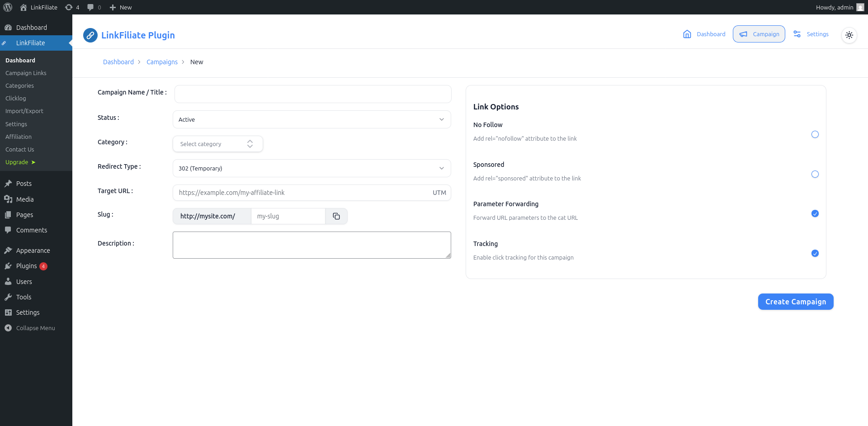Open Campaign Links in the sidebar
The width and height of the screenshot is (868, 426).
(26, 73)
